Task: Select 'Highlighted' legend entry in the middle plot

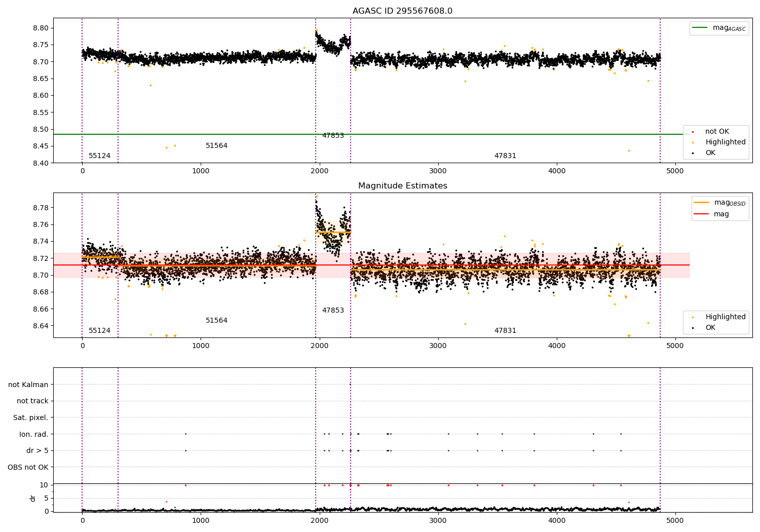Action: pos(726,317)
